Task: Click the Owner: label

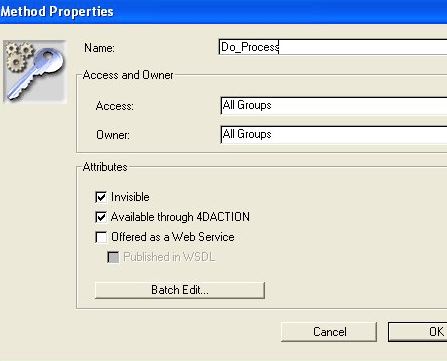Action: click(x=113, y=135)
